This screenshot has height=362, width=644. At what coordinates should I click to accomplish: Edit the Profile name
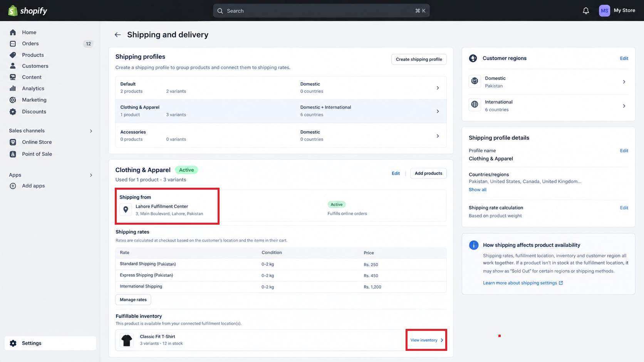pyautogui.click(x=624, y=151)
